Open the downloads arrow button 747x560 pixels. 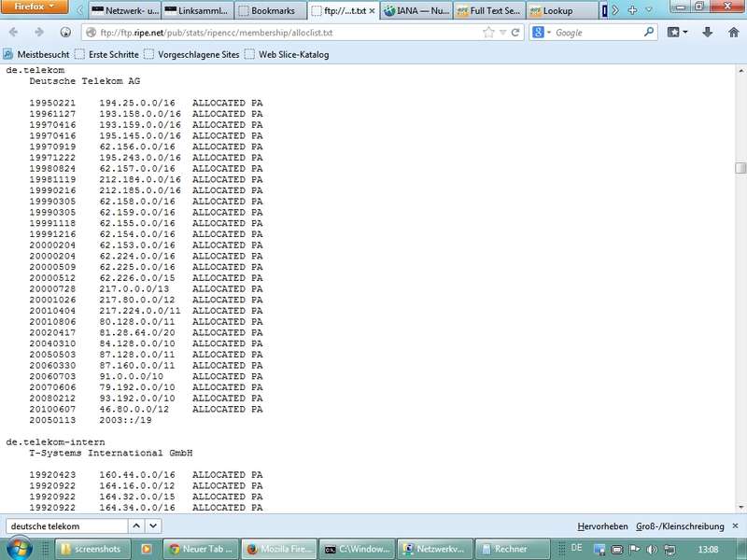[x=708, y=33]
